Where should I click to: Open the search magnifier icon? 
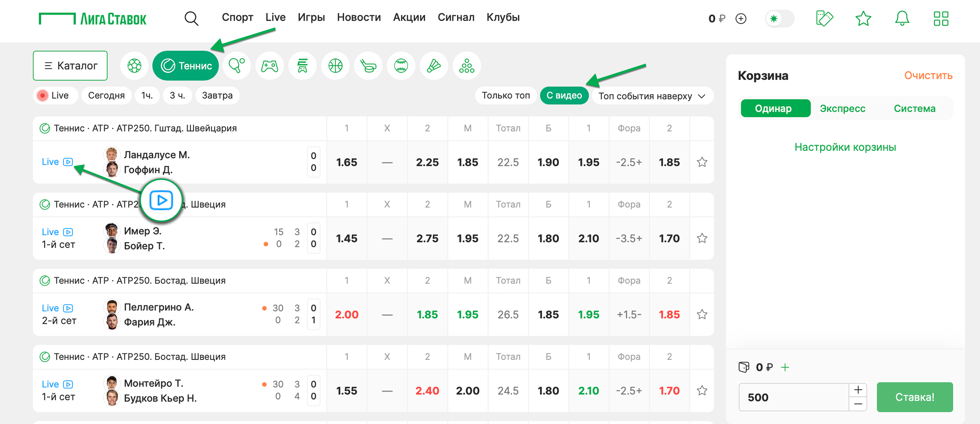click(191, 18)
